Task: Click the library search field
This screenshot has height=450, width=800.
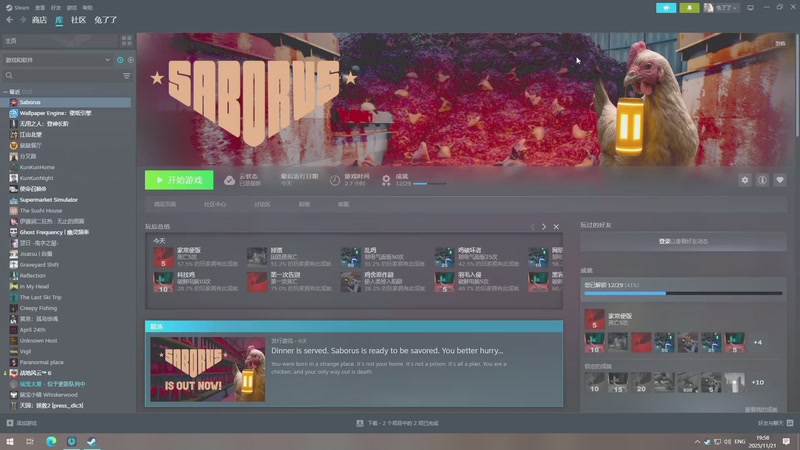Action: [61, 76]
